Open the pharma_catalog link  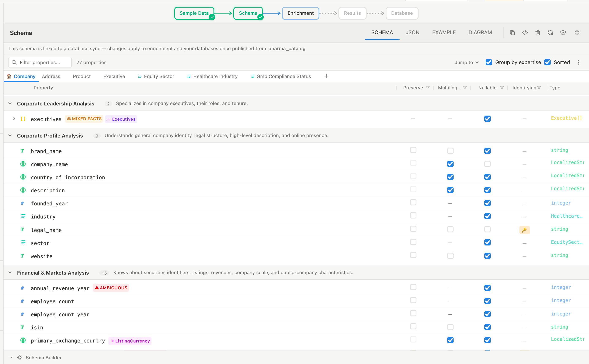(x=287, y=49)
